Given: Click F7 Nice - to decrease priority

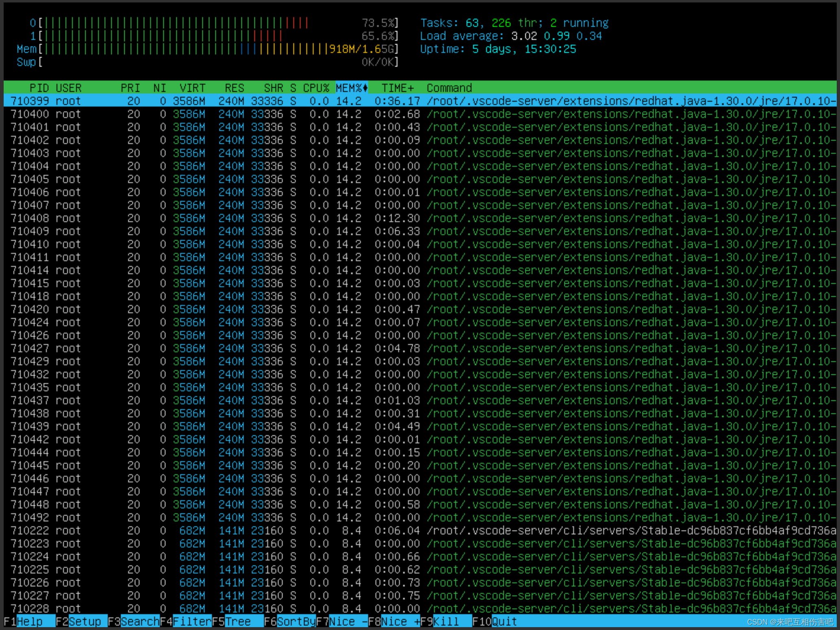Looking at the screenshot, I should (348, 621).
